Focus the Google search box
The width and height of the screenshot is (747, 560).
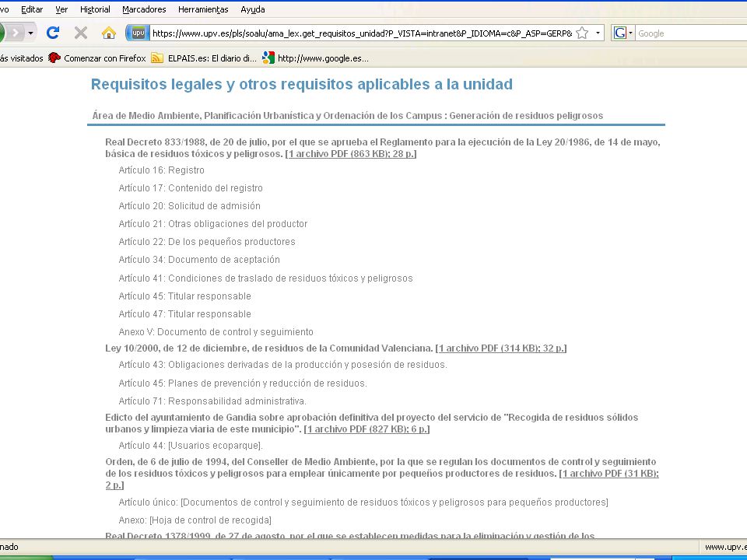click(691, 33)
